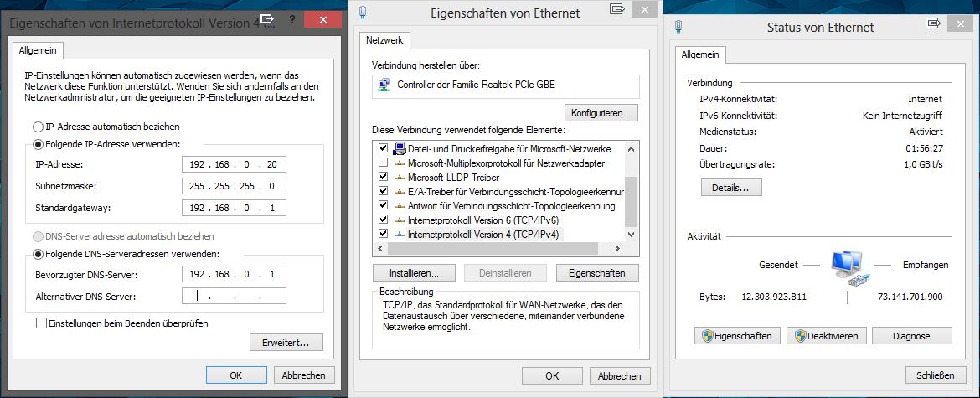Run Diagnose in Ethernet status
This screenshot has width=980, height=398.
point(912,335)
